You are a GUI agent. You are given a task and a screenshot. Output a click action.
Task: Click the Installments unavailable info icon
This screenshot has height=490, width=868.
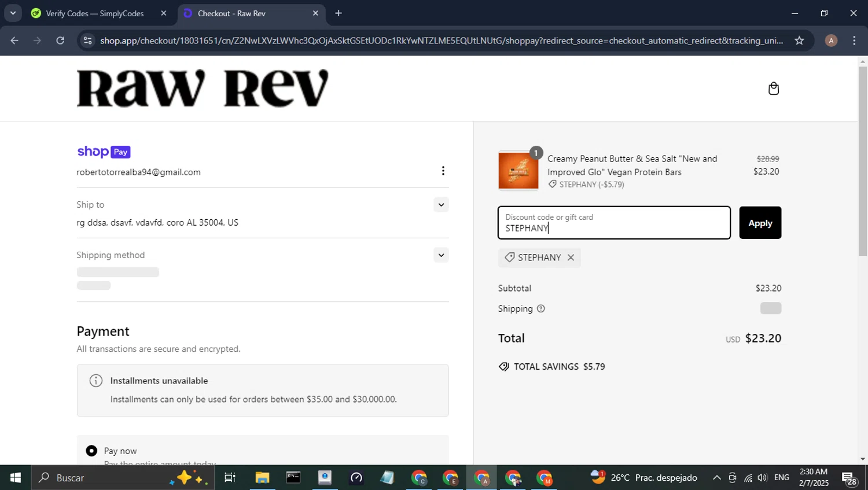pos(96,381)
